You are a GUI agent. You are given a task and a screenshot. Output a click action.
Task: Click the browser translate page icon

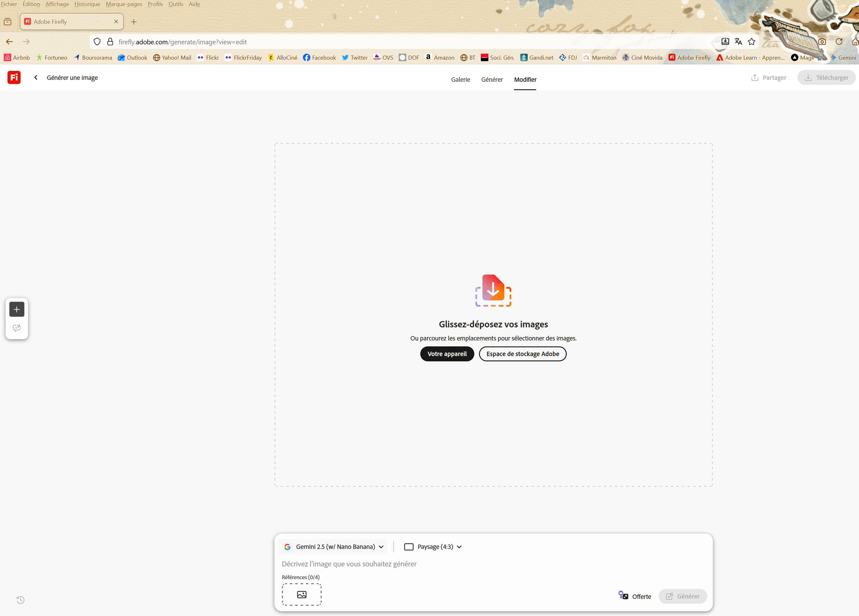tap(738, 42)
